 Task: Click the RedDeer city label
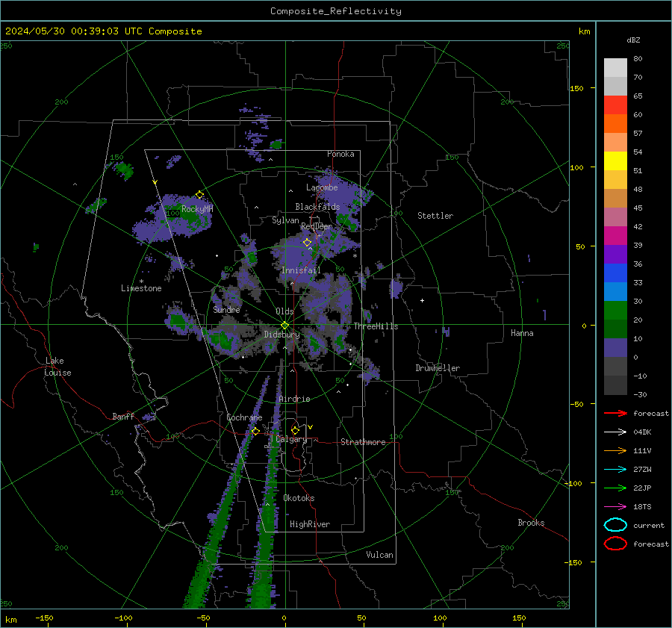317,226
